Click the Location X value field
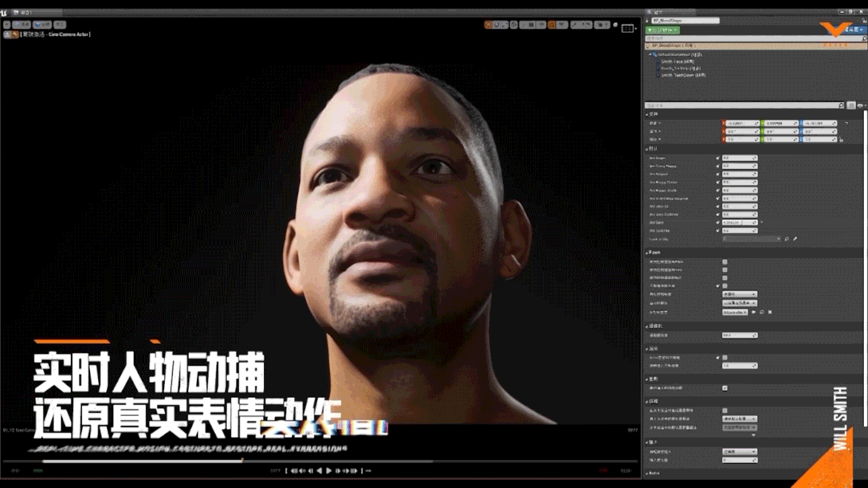The width and height of the screenshot is (868, 488). pos(741,123)
